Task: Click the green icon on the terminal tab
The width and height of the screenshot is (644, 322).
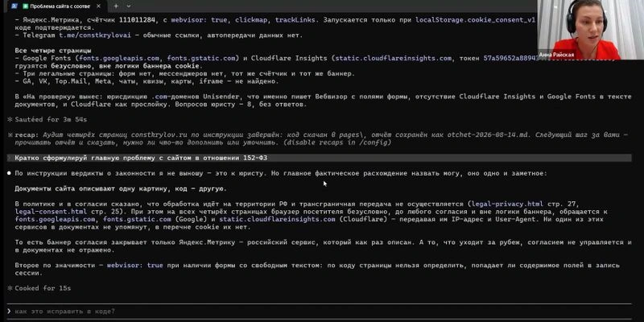Action: pos(26,6)
